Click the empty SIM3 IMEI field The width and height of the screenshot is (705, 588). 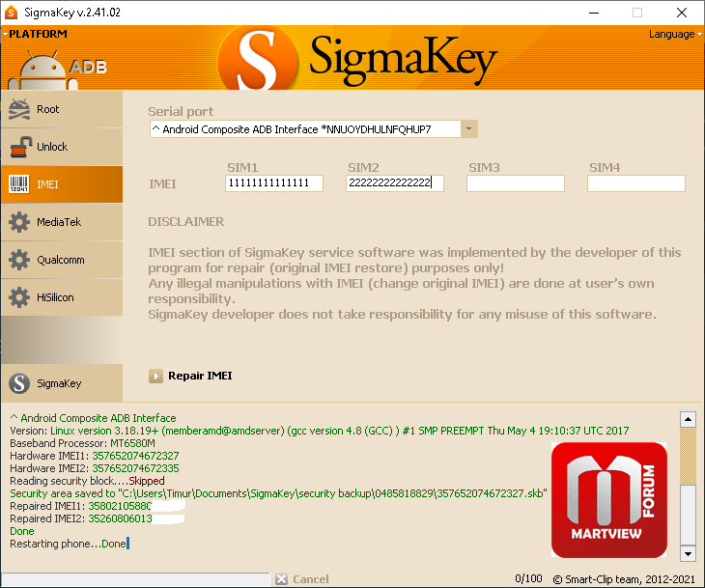pyautogui.click(x=516, y=183)
